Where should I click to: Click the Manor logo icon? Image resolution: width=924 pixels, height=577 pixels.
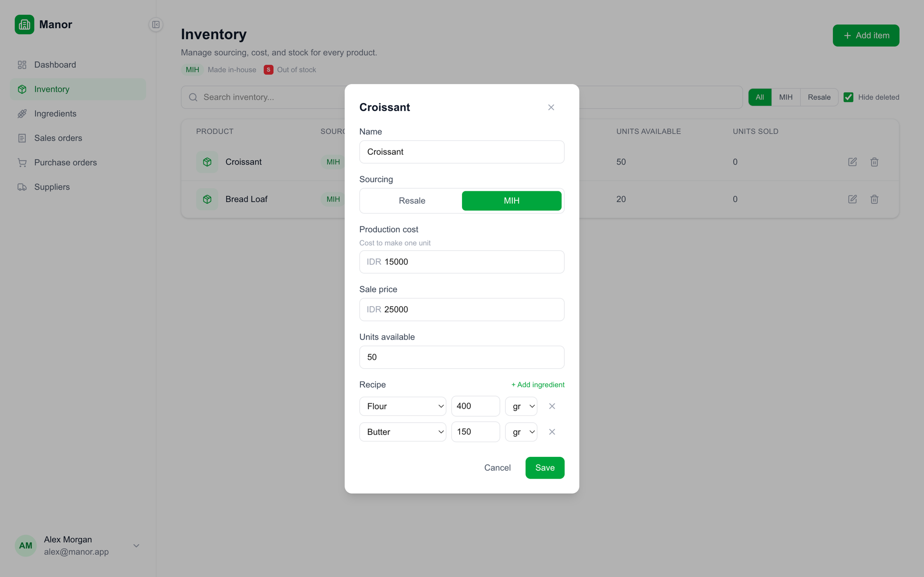point(24,24)
